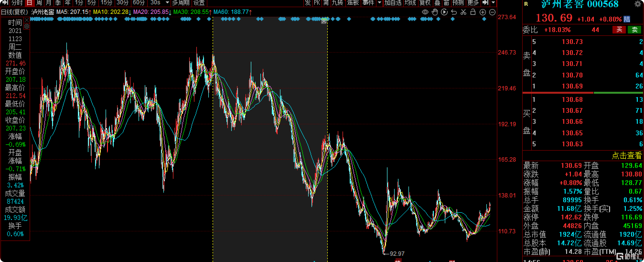Click the R badge beside stock name

coord(526,4)
